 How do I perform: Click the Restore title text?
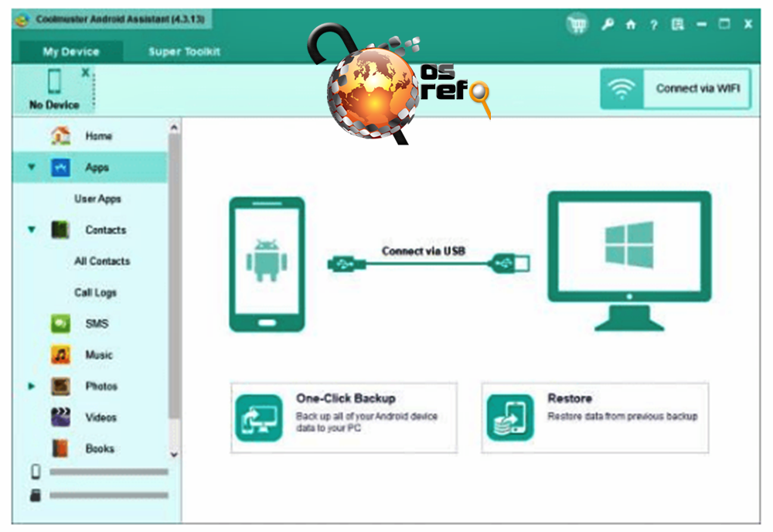pos(570,398)
